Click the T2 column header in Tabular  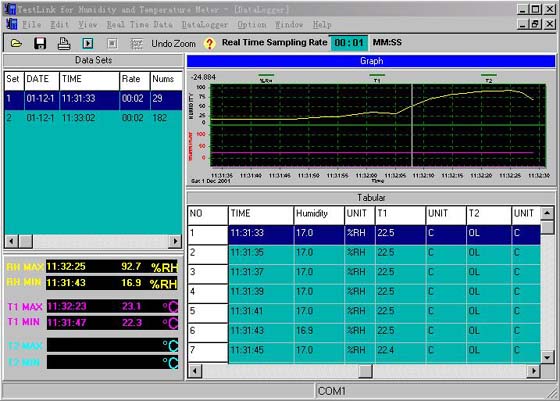click(x=489, y=215)
